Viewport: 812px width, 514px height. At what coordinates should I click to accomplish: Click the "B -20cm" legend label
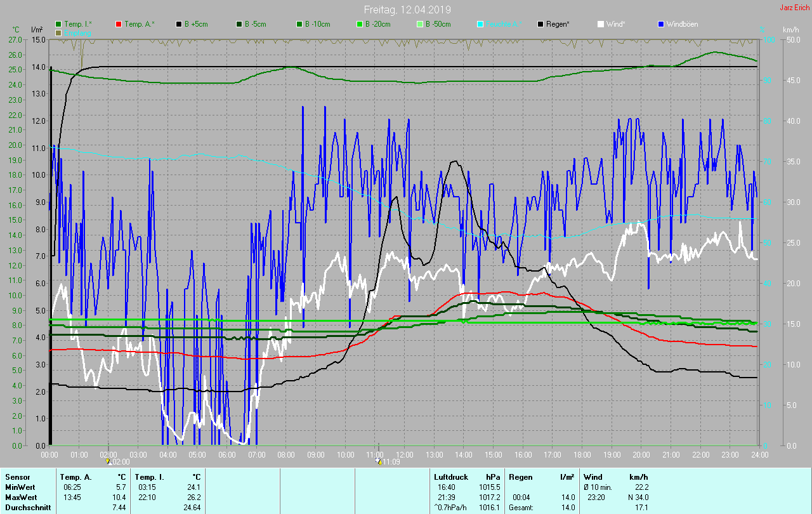click(x=377, y=24)
